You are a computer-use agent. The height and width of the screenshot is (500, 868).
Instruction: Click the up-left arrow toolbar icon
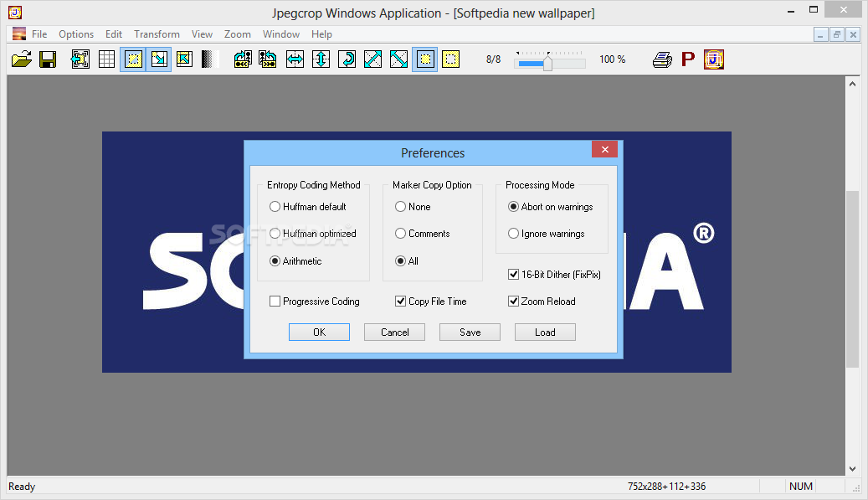point(184,59)
